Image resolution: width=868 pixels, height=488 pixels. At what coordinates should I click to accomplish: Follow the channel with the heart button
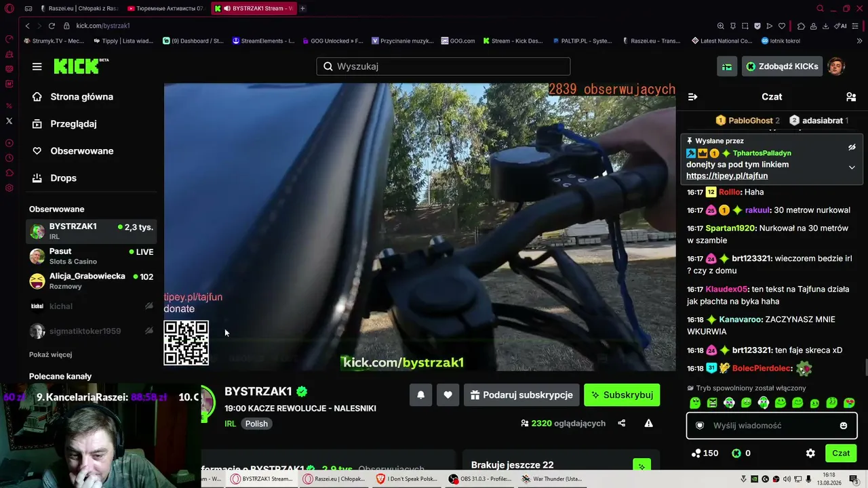[x=448, y=395]
